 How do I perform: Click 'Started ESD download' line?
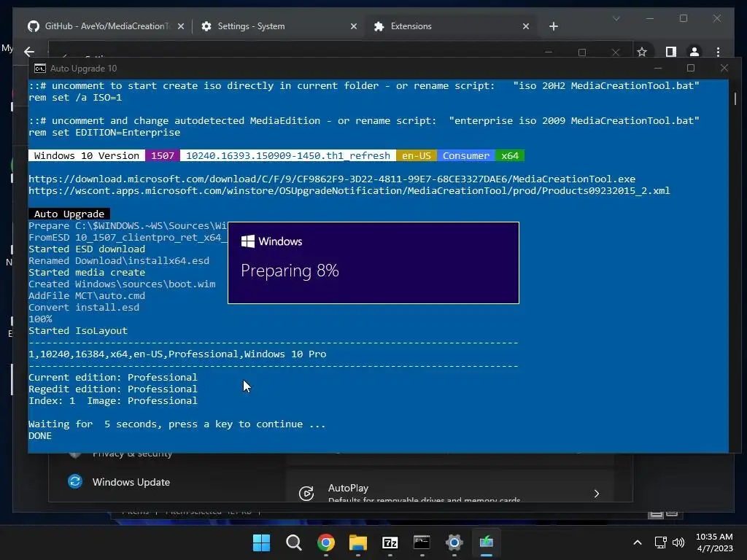[87, 249]
